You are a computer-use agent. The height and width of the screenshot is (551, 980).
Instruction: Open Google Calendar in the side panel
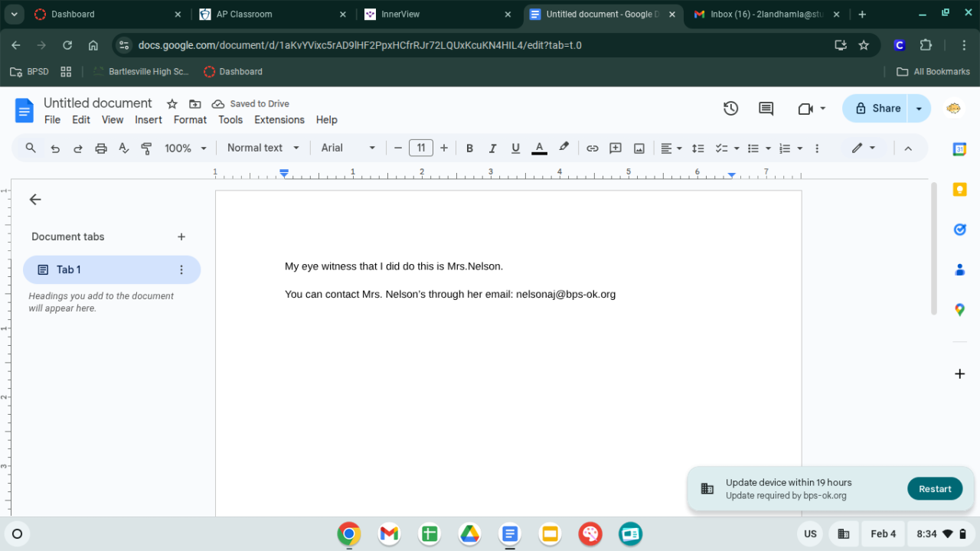tap(959, 149)
